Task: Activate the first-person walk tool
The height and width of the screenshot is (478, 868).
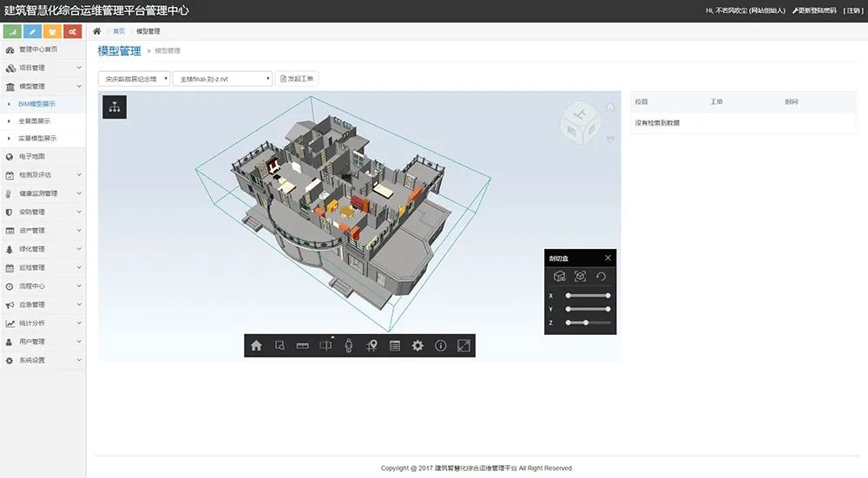Action: point(349,345)
